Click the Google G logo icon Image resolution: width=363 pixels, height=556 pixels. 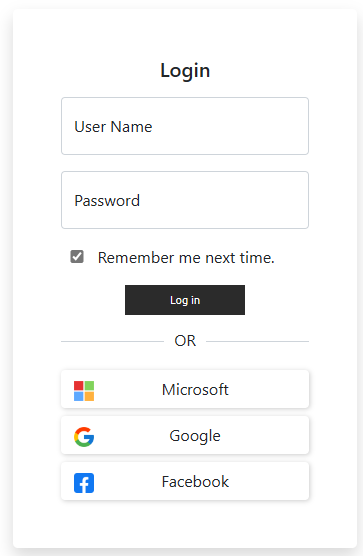pos(84,437)
